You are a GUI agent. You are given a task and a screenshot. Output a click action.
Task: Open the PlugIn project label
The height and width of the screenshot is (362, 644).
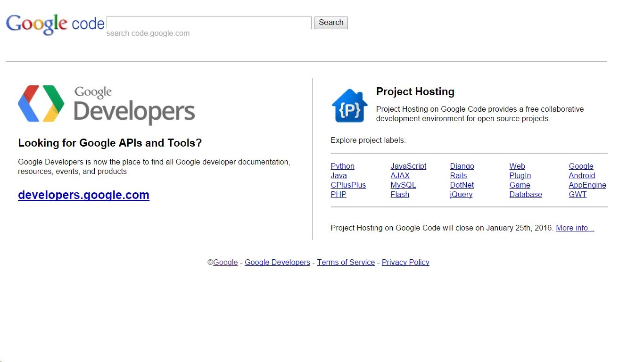tap(520, 175)
